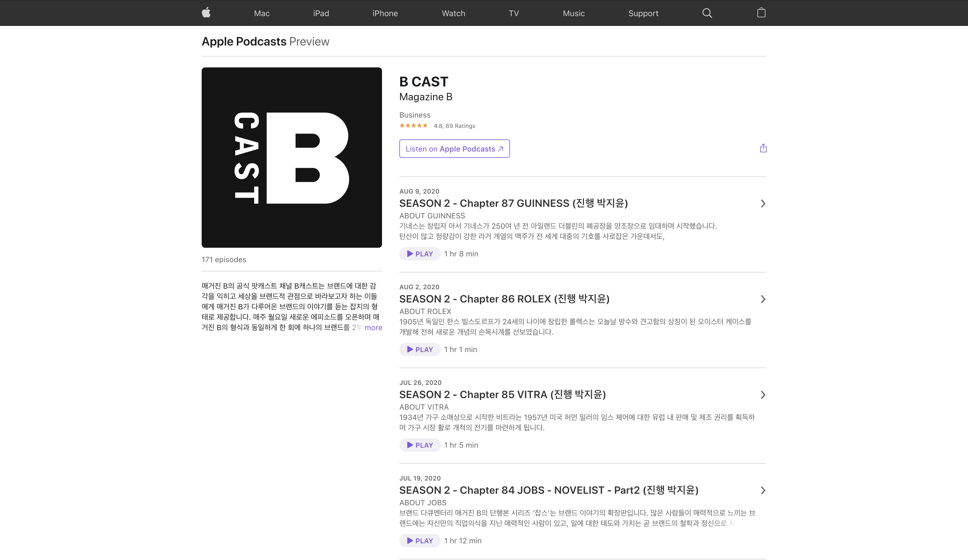Play the Chapter 86 ROLEX episode

(419, 349)
